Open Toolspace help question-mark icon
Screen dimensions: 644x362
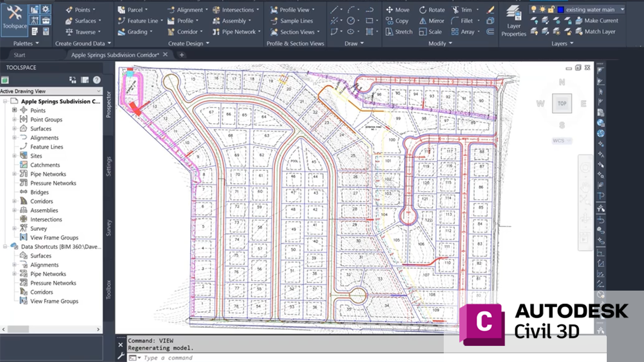pos(97,79)
